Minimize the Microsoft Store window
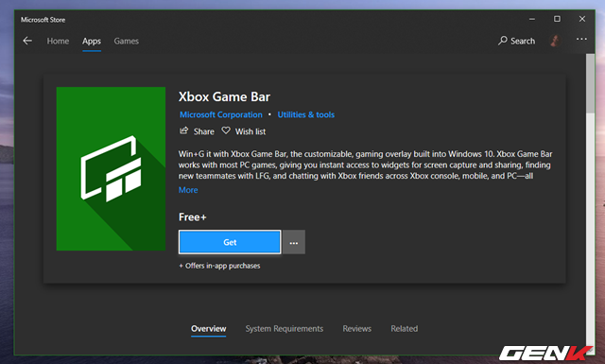Viewport: 605px width, 364px height. click(532, 19)
